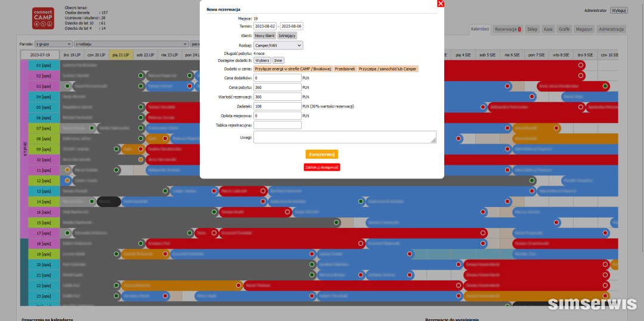Screen dimensions: 644x321
Task: Click the Cena pobytu input field
Action: (277, 88)
